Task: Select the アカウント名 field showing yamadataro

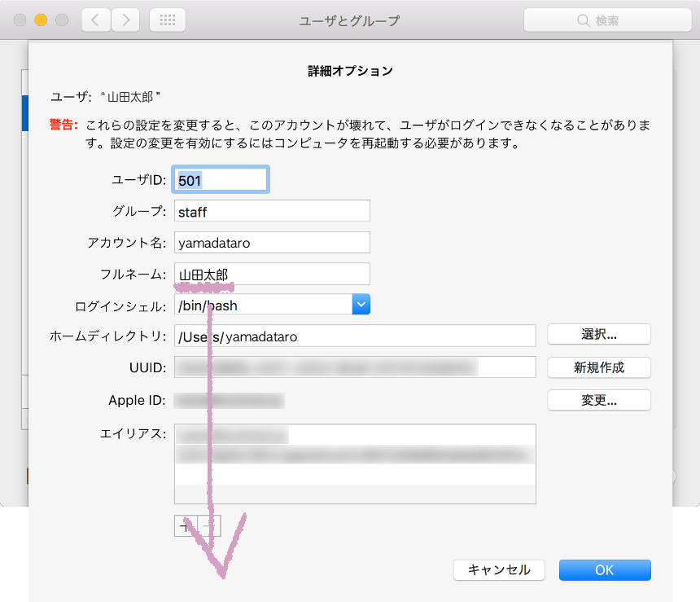Action: 272,242
